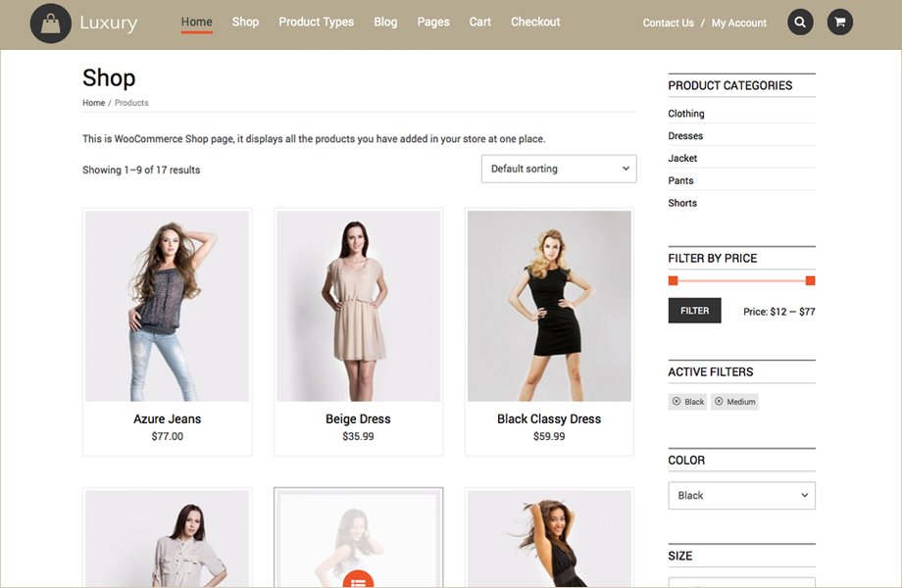The image size is (902, 588).
Task: Apply price with the FILTER button
Action: (694, 311)
